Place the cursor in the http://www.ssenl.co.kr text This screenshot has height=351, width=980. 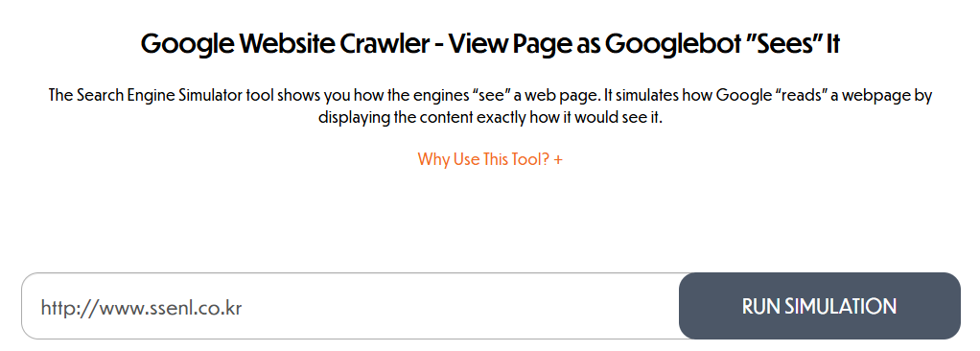point(141,307)
